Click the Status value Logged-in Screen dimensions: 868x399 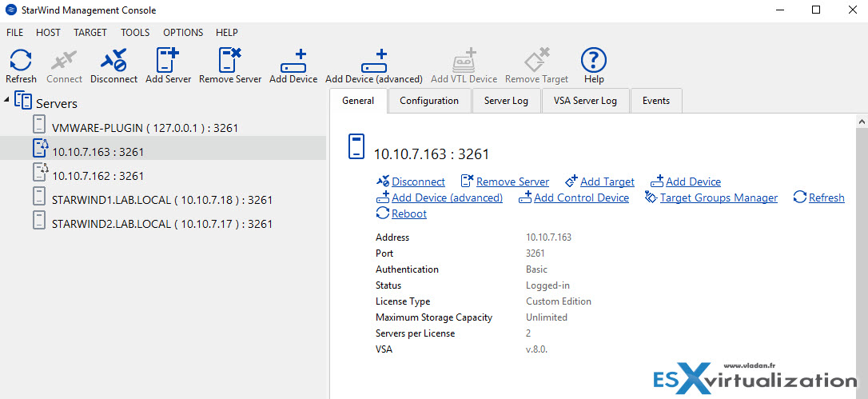tap(547, 285)
